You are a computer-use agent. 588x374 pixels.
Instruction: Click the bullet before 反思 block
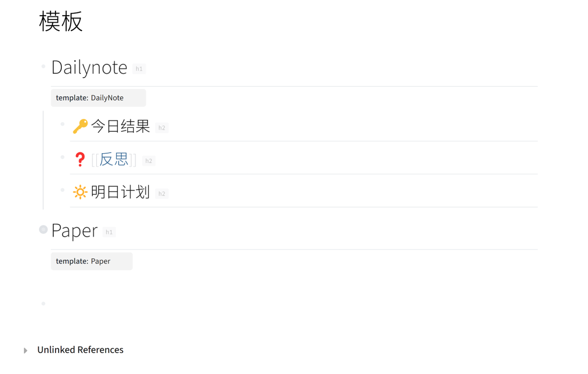[x=62, y=157]
